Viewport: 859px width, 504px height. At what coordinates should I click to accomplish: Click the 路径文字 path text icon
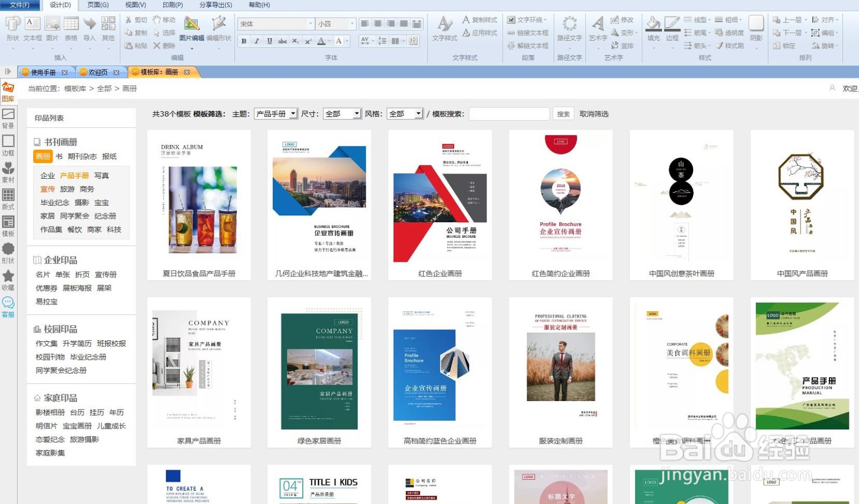pyautogui.click(x=570, y=29)
